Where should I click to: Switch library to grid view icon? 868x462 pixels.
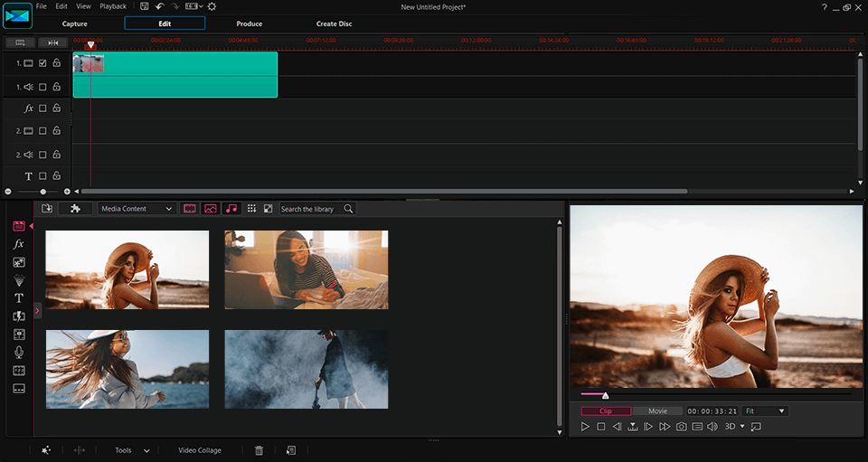(x=251, y=209)
